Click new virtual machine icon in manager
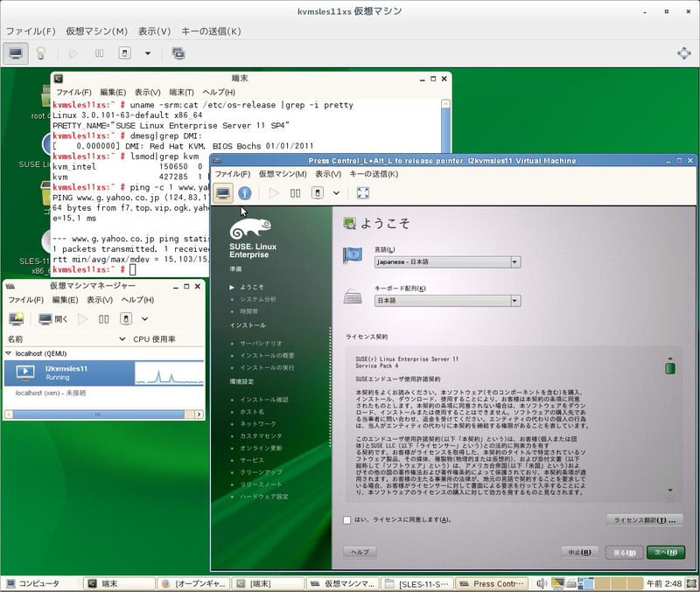700x592 pixels. (17, 319)
